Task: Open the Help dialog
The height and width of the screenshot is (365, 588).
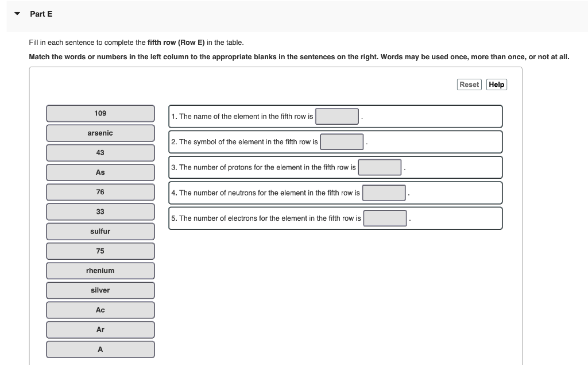Action: click(x=496, y=84)
